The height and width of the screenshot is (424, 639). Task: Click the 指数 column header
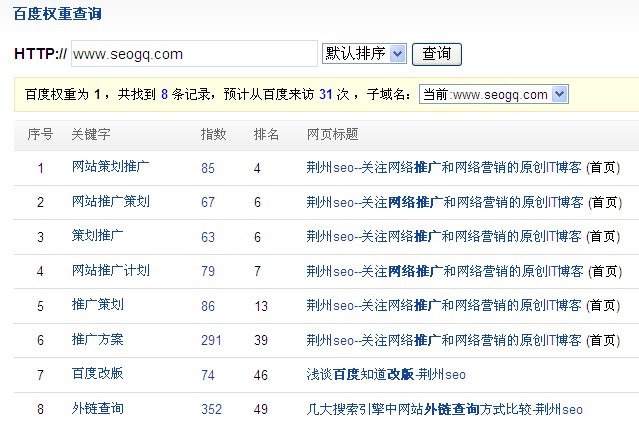tap(213, 134)
